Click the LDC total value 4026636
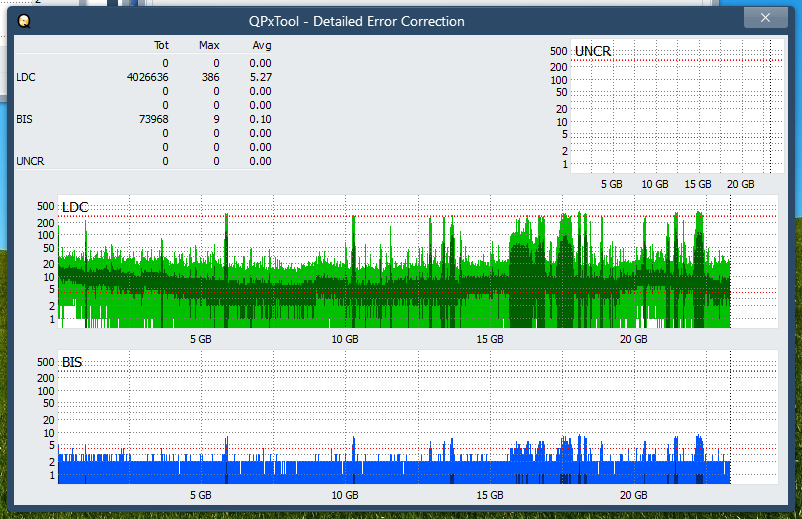802x519 pixels. [x=147, y=77]
